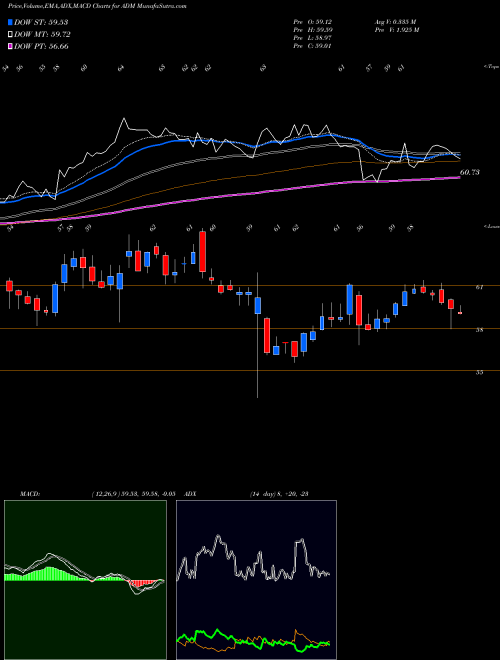Click the white DOW MT legend swatch
Viewport: 500px width, 660px height.
11,35
